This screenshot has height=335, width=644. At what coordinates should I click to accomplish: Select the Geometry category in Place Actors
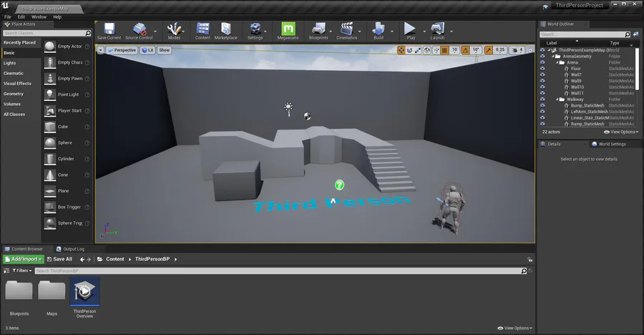(14, 94)
